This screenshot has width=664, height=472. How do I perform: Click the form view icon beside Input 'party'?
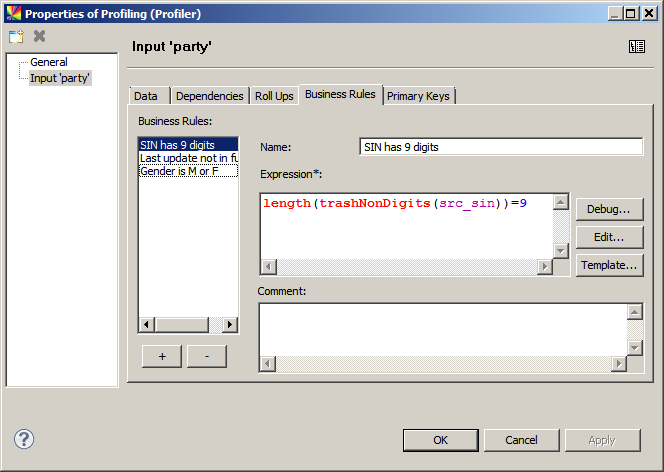636,47
